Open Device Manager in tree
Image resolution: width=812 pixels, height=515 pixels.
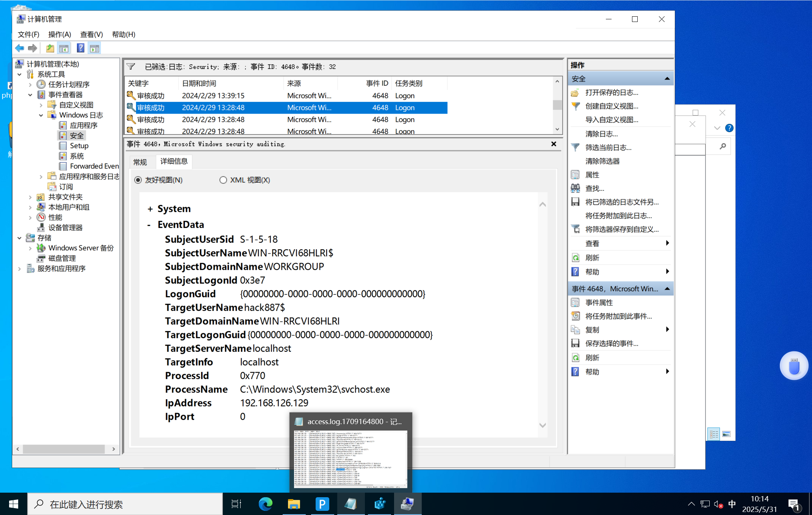65,228
